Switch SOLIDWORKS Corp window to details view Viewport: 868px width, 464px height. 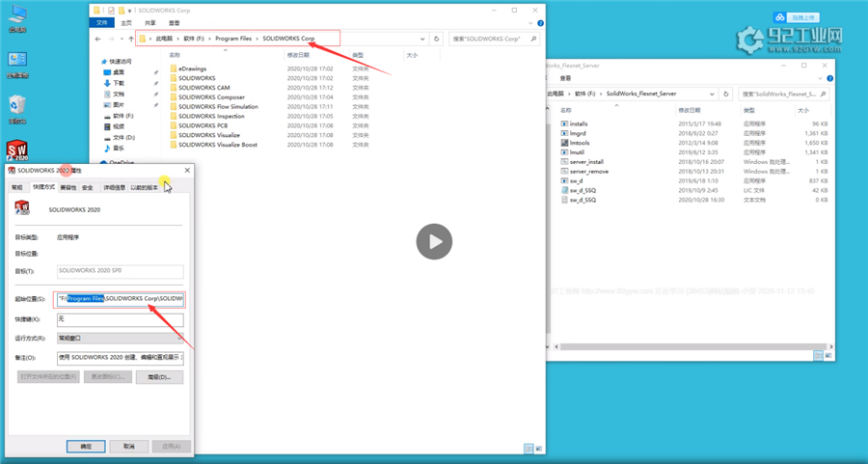click(529, 449)
